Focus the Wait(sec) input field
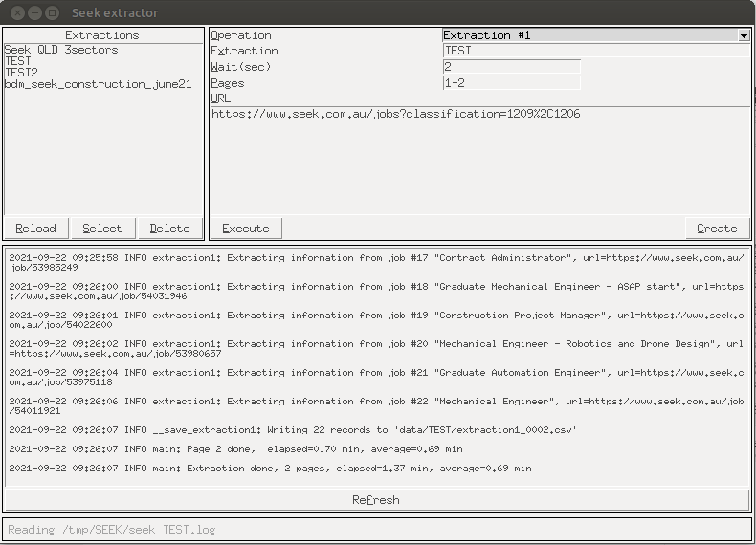Viewport: 756px width, 545px height. (512, 67)
